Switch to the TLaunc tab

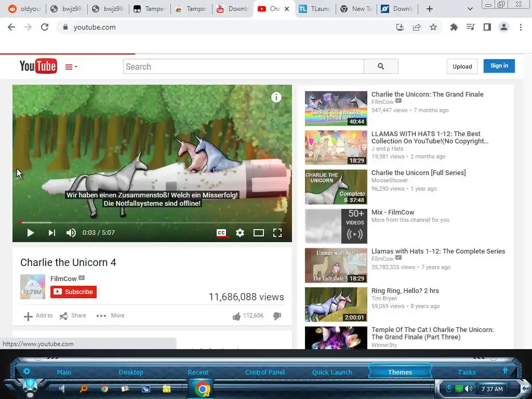point(314,9)
